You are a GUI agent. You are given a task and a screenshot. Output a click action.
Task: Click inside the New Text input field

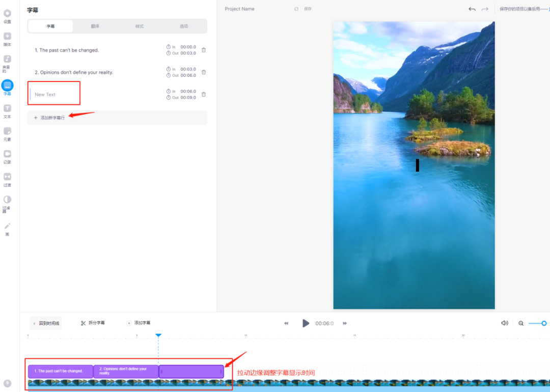(x=53, y=93)
